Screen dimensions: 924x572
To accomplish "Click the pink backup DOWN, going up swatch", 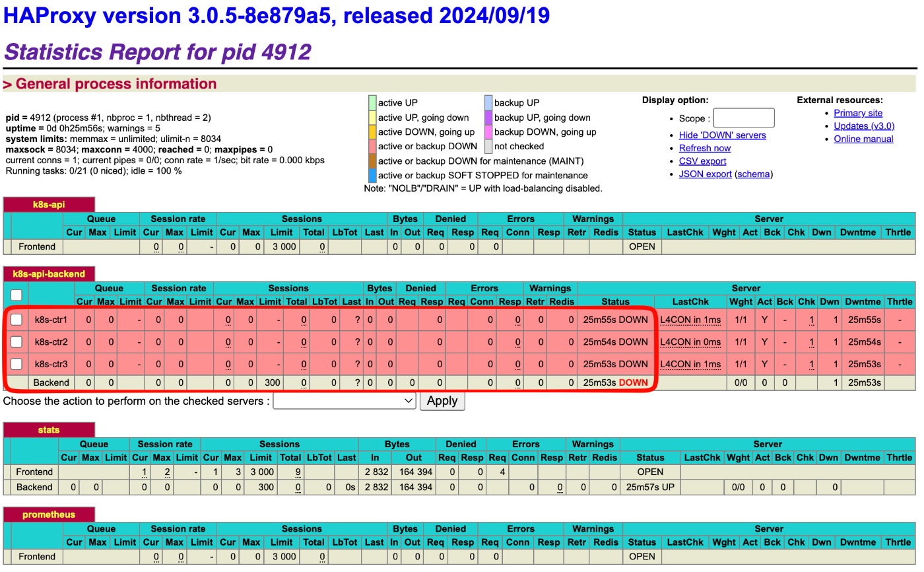I will click(488, 131).
